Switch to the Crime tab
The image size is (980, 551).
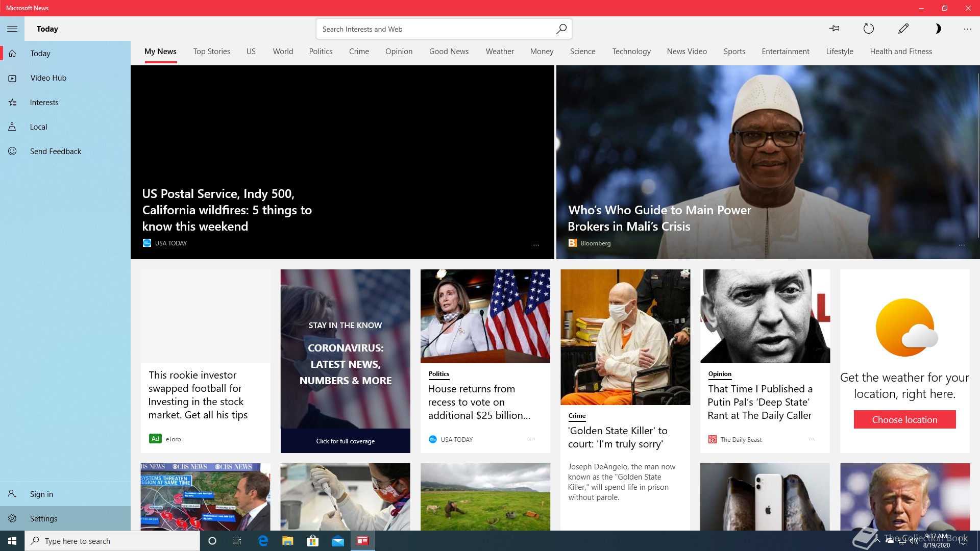pyautogui.click(x=359, y=52)
